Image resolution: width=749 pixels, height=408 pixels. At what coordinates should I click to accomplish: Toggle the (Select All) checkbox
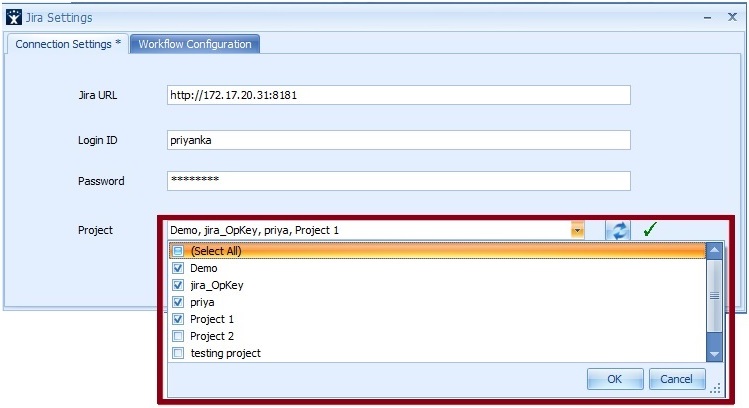coord(178,251)
